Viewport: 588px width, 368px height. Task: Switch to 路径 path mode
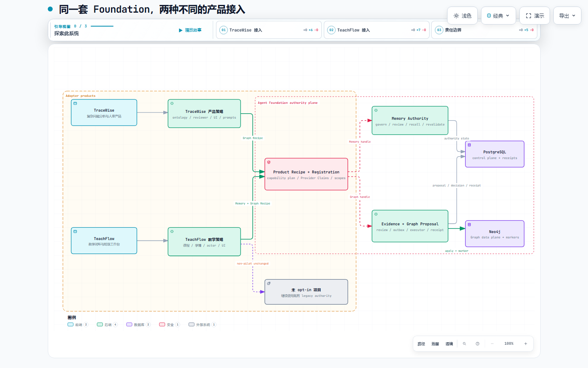point(421,344)
